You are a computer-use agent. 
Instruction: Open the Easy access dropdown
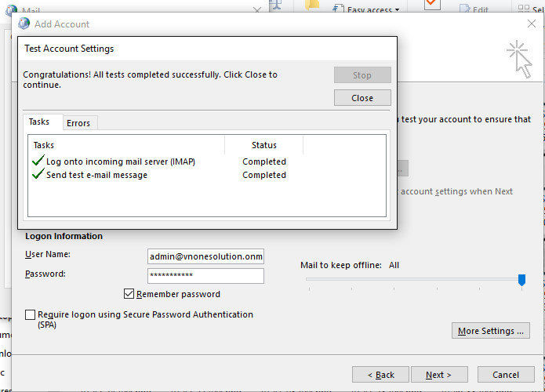click(367, 9)
